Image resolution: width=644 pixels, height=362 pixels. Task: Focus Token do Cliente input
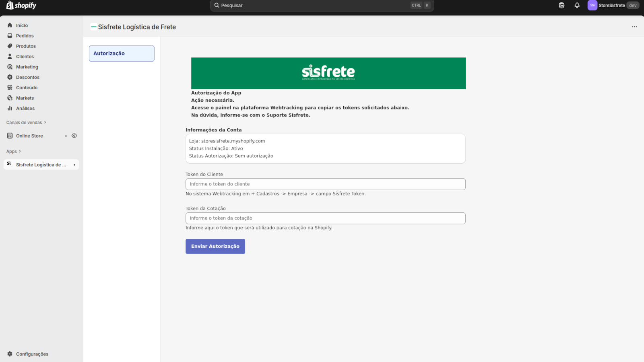tap(325, 184)
